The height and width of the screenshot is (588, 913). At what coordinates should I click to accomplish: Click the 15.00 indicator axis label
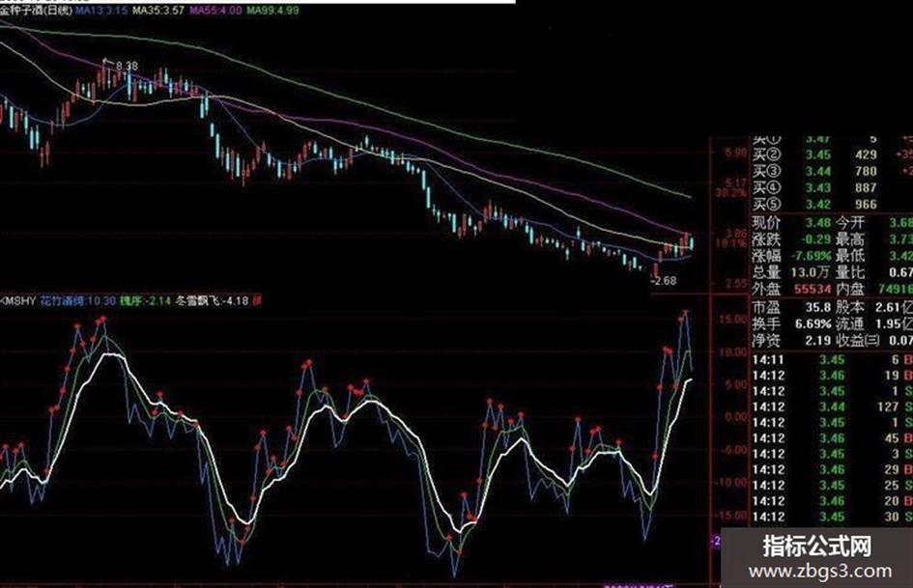click(733, 319)
